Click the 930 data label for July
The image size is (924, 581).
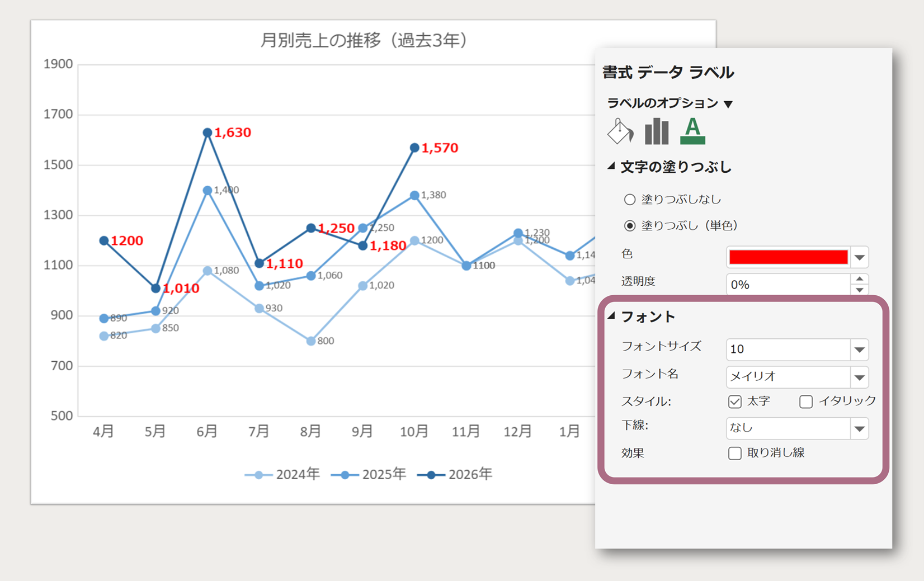(x=274, y=308)
